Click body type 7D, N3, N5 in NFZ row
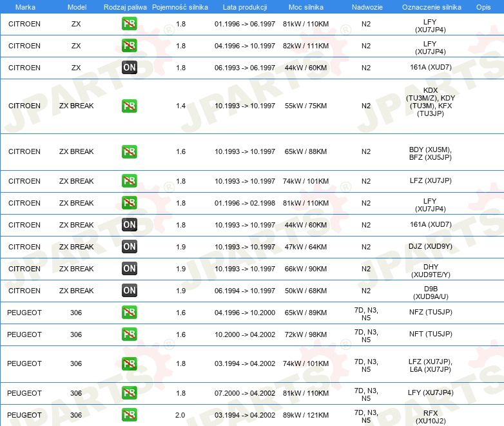504x426 pixels. point(366,314)
